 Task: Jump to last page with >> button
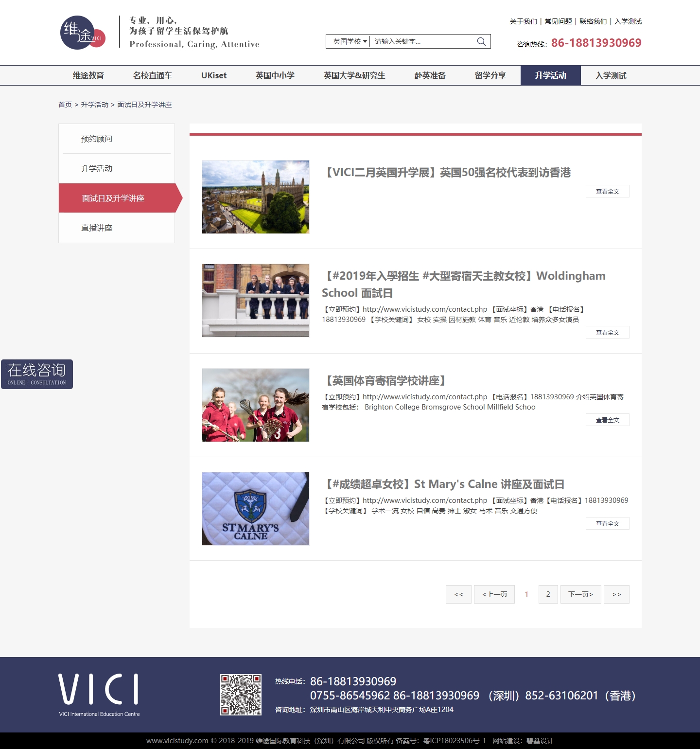point(616,594)
